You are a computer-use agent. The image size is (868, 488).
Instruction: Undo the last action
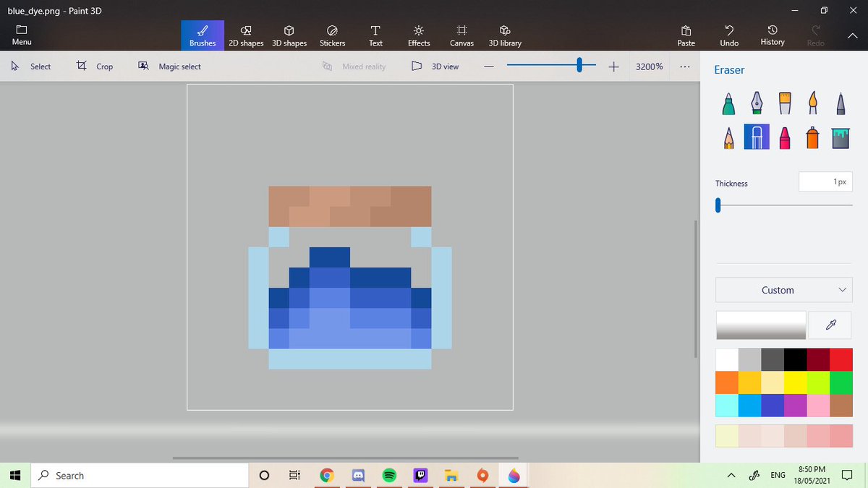point(729,35)
